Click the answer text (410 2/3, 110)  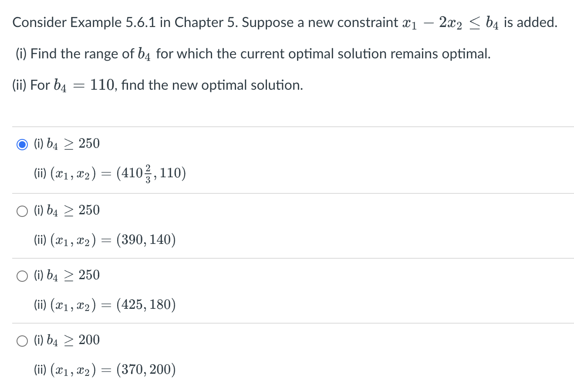109,173
